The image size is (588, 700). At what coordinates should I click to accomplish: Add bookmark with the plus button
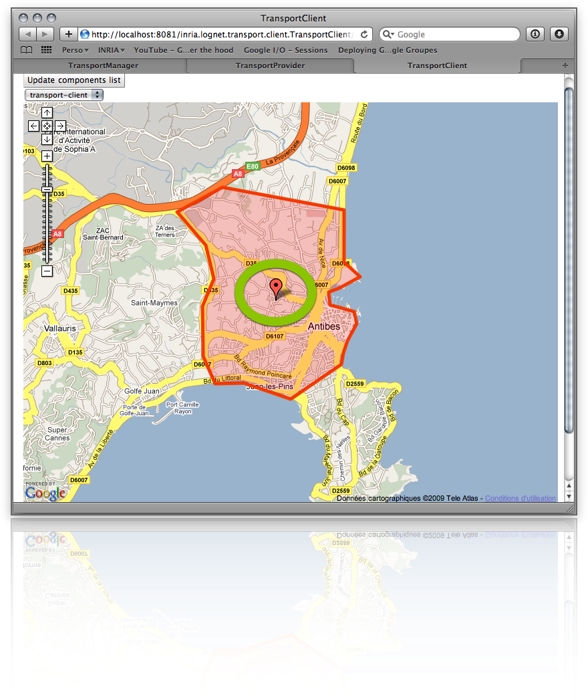point(68,34)
